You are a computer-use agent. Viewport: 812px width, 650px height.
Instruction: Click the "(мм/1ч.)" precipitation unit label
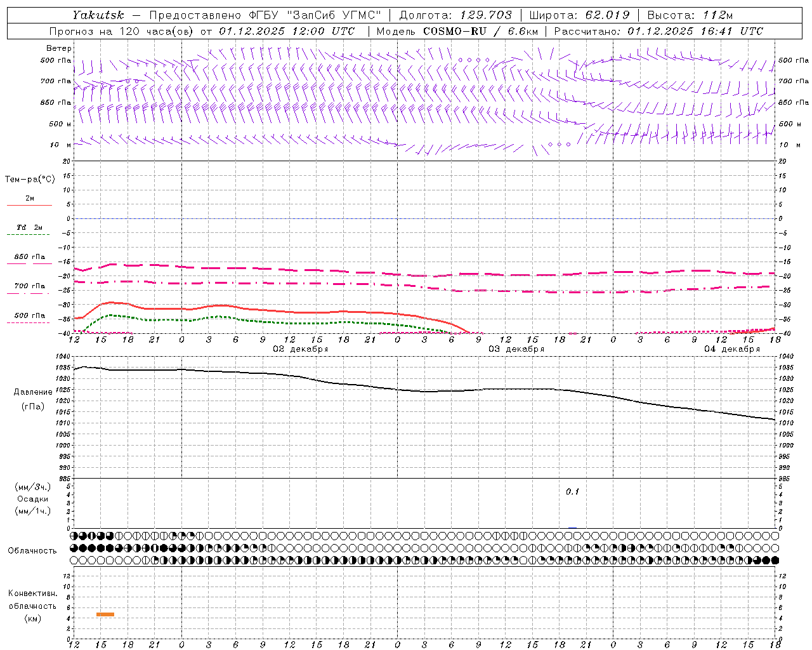33,511
